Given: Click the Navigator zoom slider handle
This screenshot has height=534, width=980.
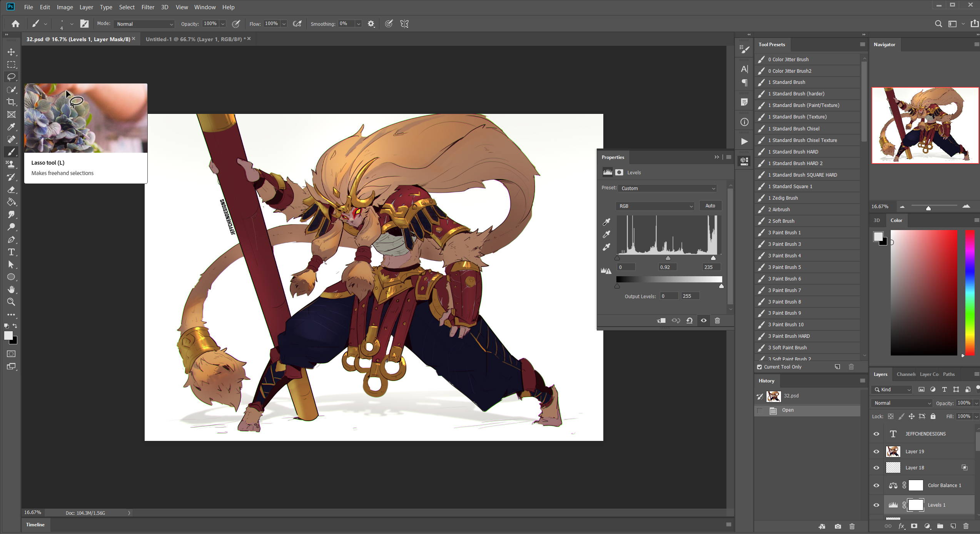Looking at the screenshot, I should click(928, 208).
